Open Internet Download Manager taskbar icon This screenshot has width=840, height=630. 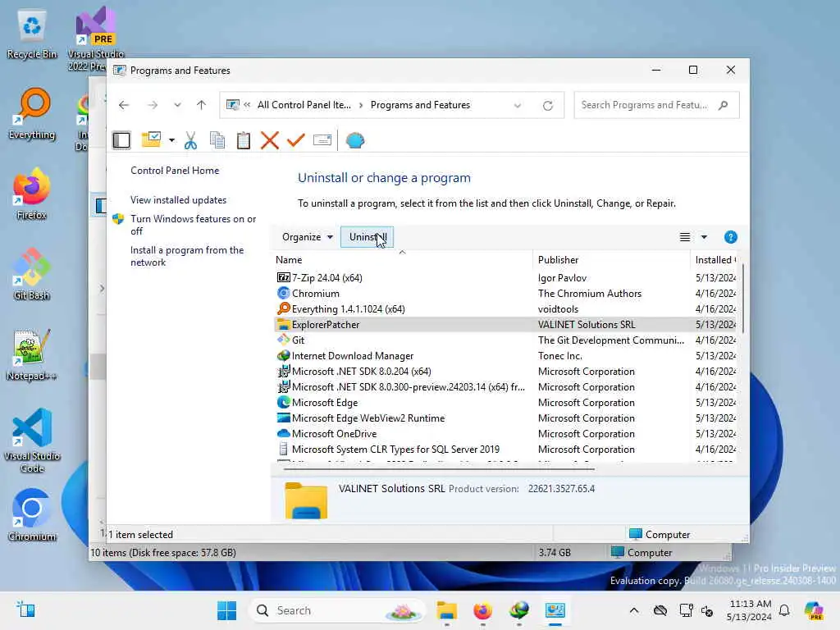pyautogui.click(x=518, y=610)
